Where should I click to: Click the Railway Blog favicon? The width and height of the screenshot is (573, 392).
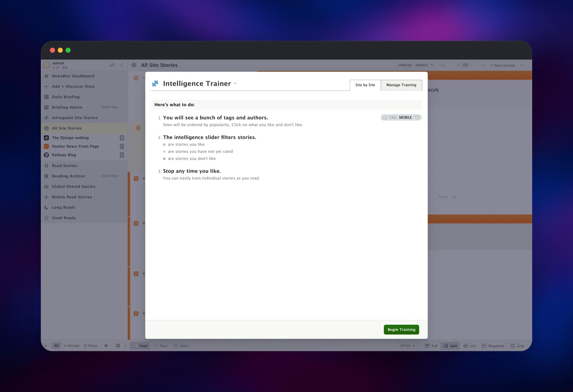[x=46, y=155]
